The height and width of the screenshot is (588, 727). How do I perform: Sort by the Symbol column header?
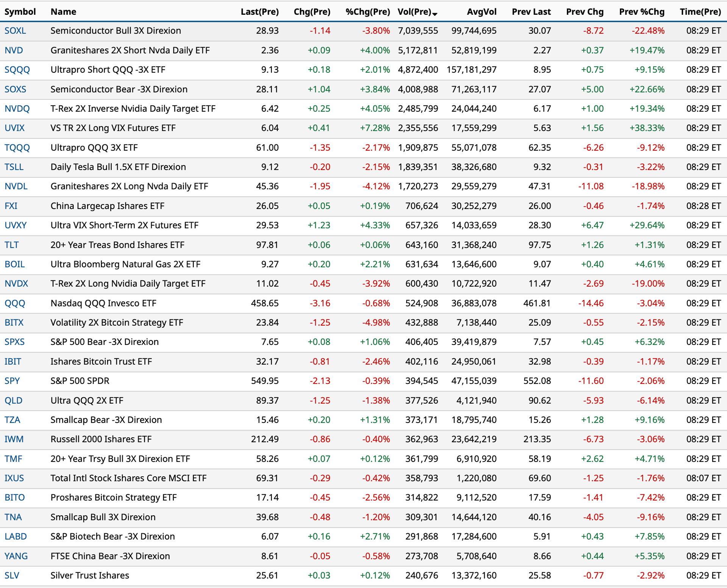coord(20,12)
